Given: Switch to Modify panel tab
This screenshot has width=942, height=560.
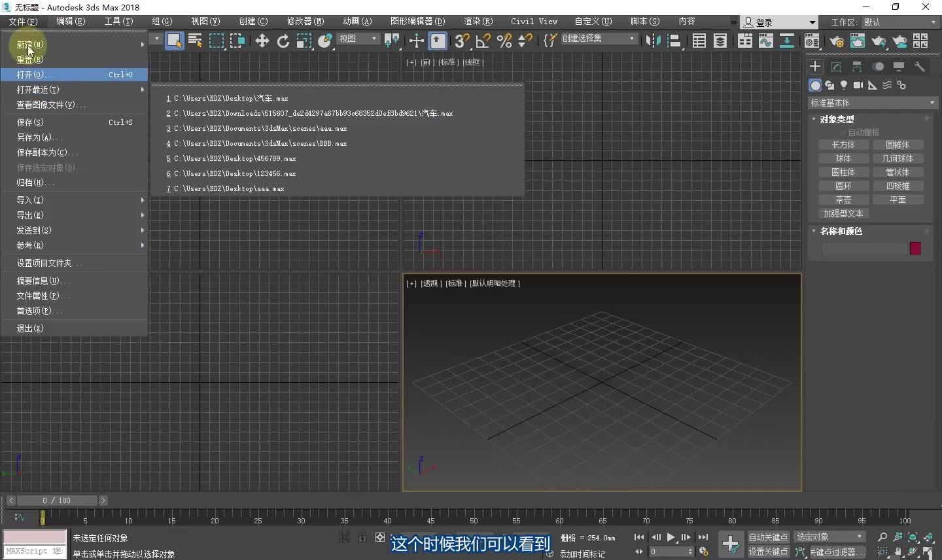Looking at the screenshot, I should [836, 66].
